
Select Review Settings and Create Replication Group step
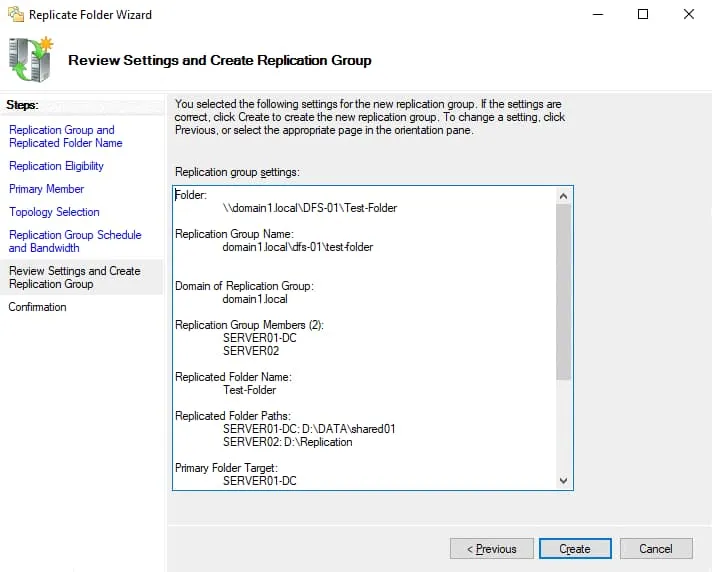pyautogui.click(x=74, y=277)
